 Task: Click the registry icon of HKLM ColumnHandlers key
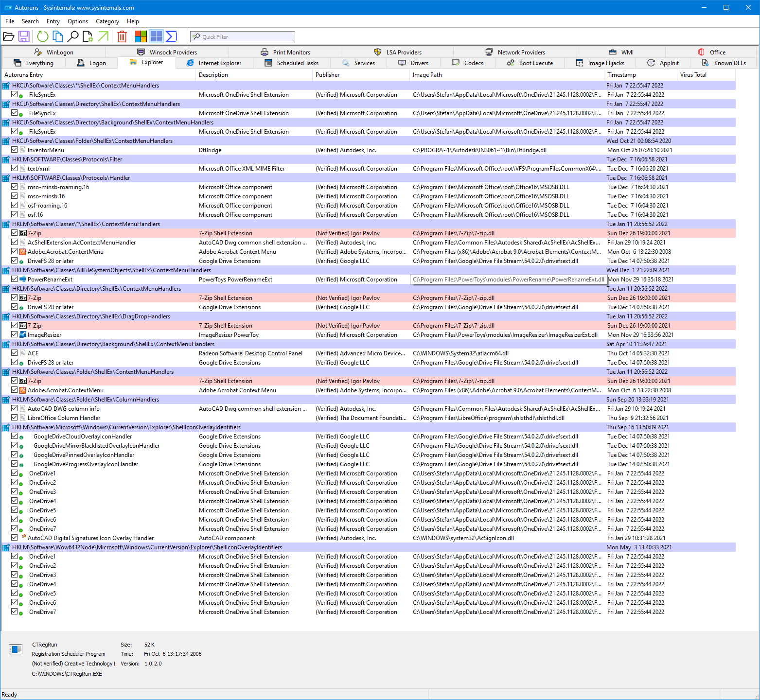coord(6,400)
